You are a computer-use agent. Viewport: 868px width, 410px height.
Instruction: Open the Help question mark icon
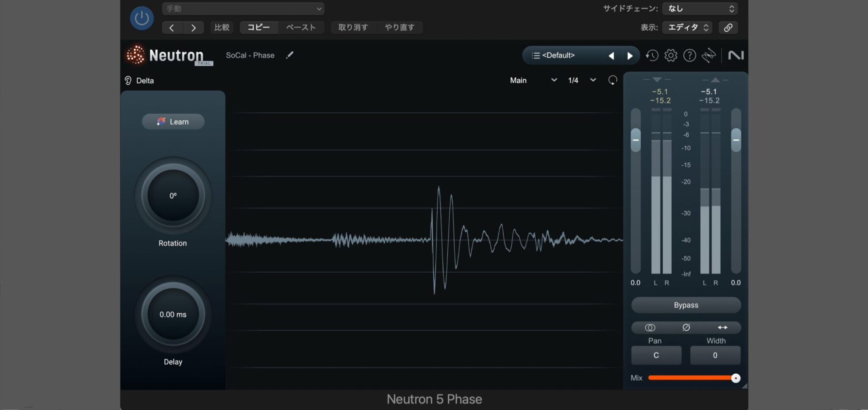(690, 56)
